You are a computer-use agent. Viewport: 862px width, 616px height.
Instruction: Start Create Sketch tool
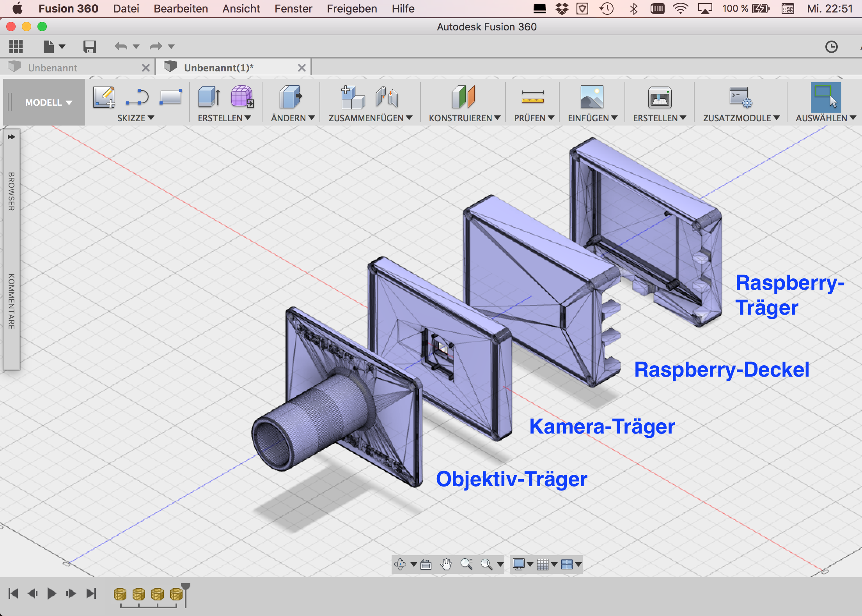coord(104,97)
